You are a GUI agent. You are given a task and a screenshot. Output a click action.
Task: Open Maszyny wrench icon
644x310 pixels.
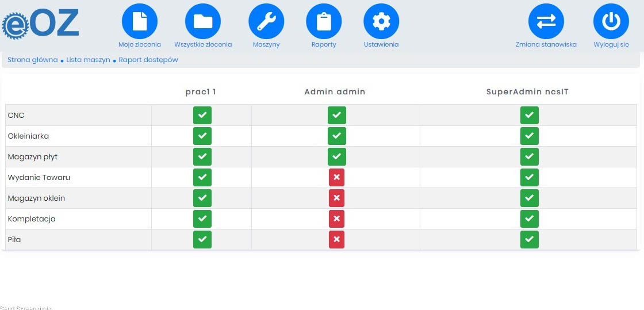(x=266, y=21)
